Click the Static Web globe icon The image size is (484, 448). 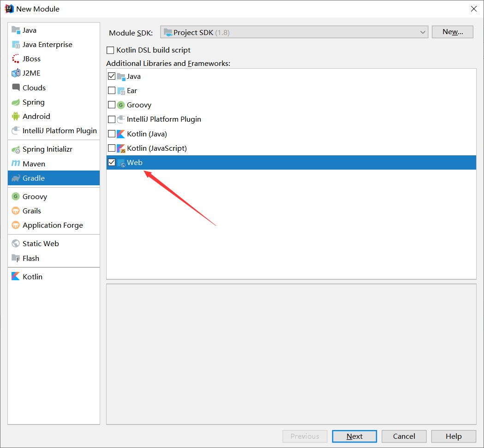16,243
